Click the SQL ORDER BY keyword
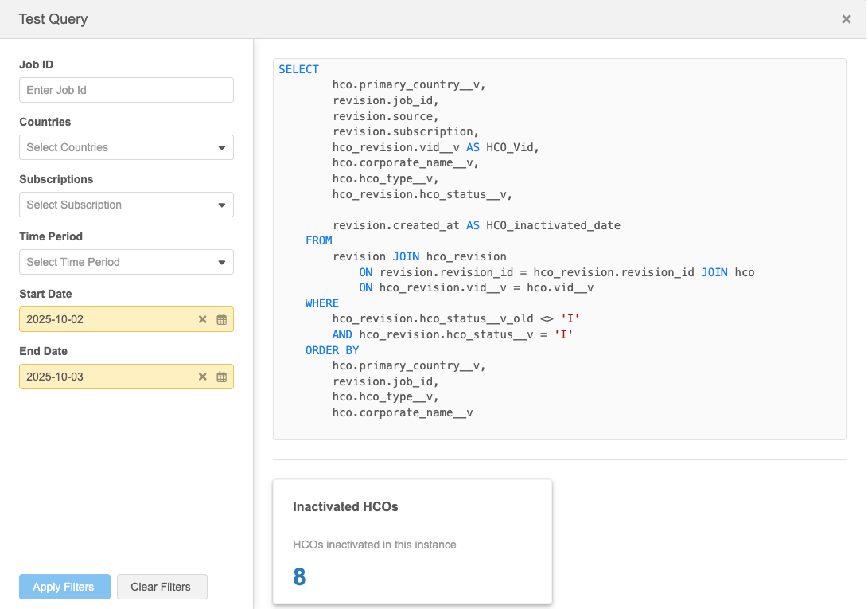This screenshot has width=868, height=609. coord(332,350)
